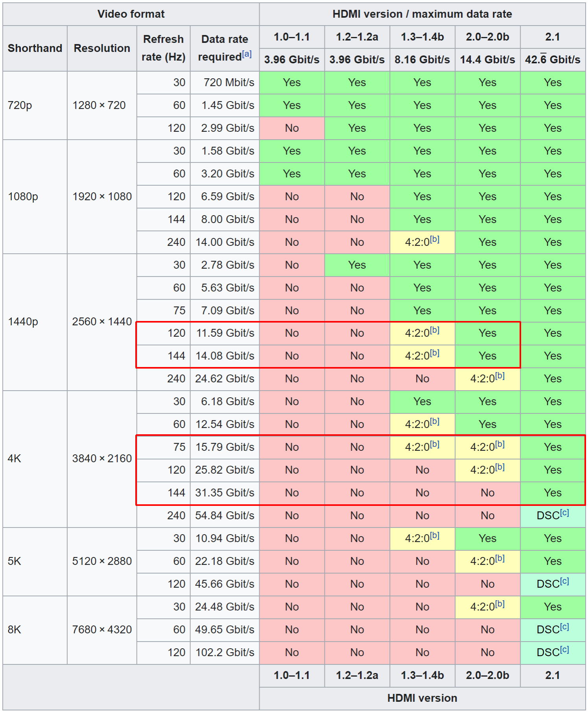Open 15.79 Gbit/s row footnote [b] under 2.0–2.0b

pos(500,444)
